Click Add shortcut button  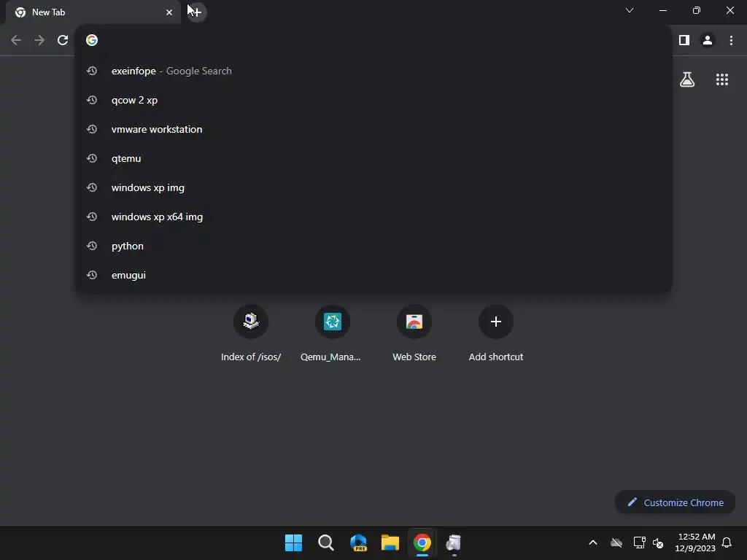496,333
